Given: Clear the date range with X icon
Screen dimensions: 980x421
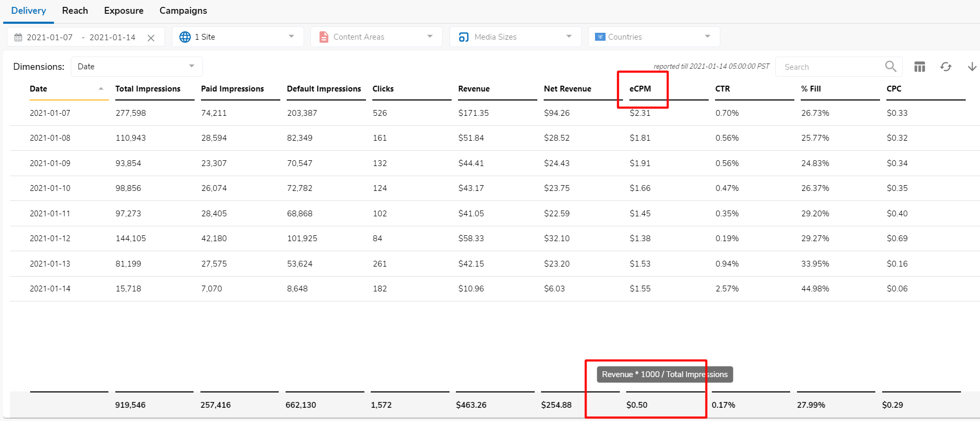Looking at the screenshot, I should click(151, 38).
